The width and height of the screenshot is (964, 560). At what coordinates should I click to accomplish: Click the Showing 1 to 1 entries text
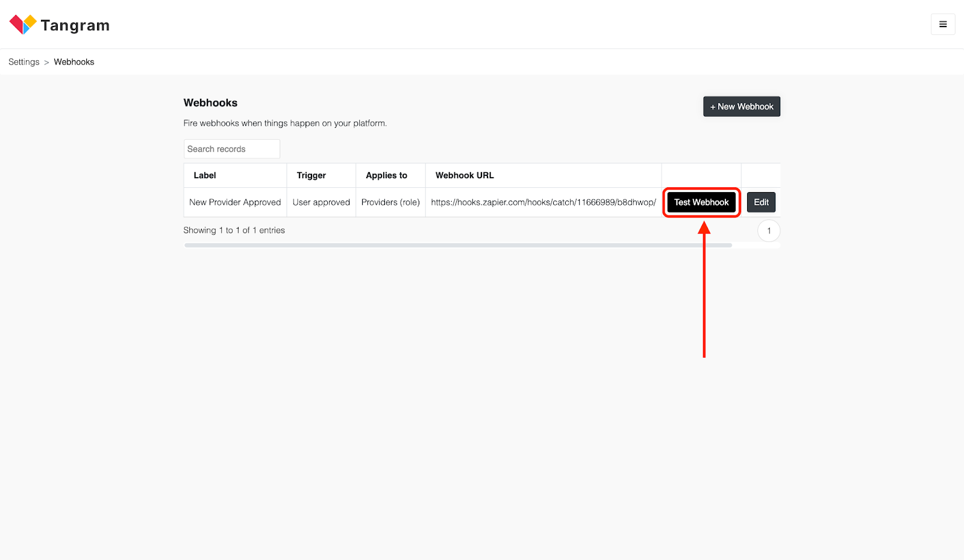point(234,230)
